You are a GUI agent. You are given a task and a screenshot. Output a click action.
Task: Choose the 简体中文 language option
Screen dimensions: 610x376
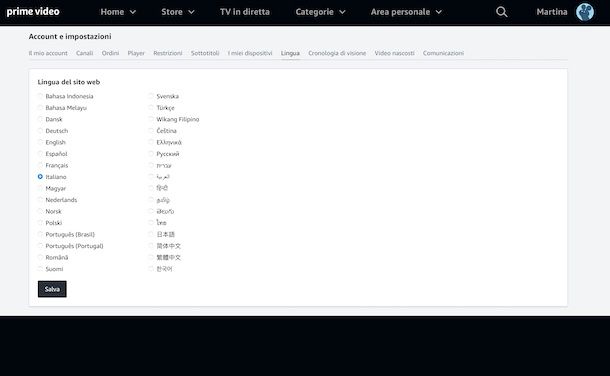click(x=151, y=246)
